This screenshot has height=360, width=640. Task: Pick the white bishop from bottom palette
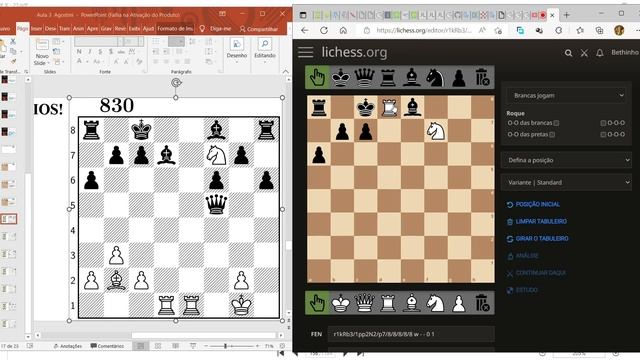click(x=411, y=303)
